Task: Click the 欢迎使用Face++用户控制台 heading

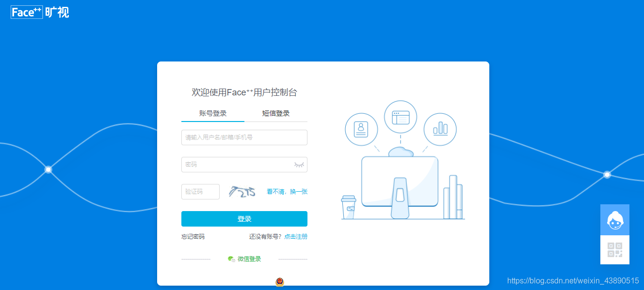Action: click(x=244, y=92)
